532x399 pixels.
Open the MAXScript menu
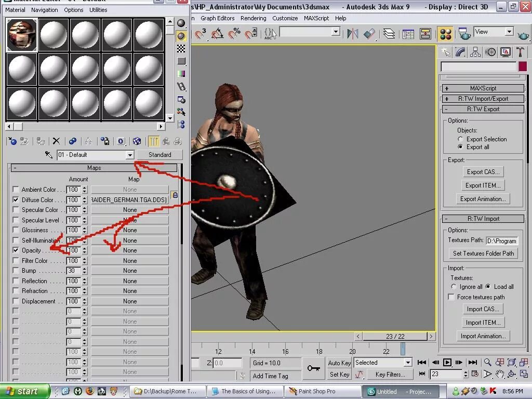pyautogui.click(x=316, y=18)
